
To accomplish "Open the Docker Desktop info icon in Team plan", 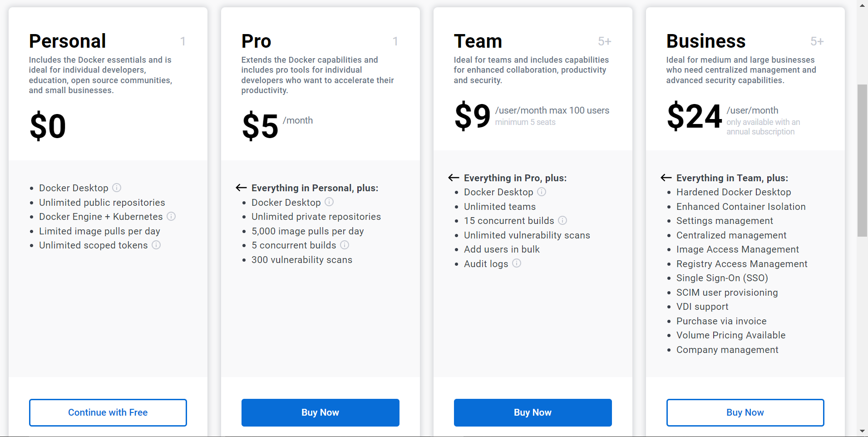I will [x=542, y=192].
